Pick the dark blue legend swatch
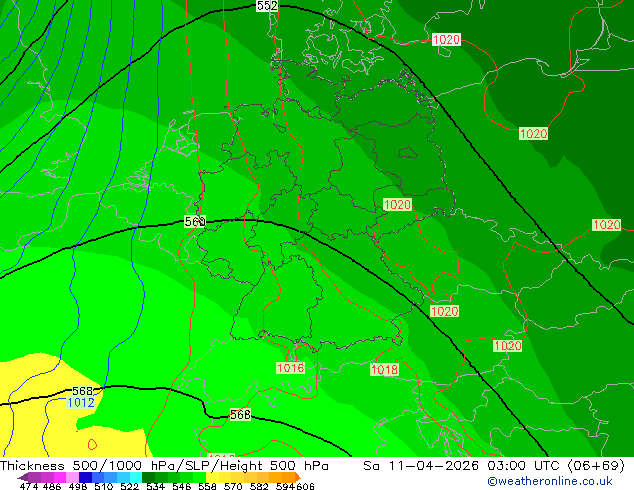 [85, 477]
